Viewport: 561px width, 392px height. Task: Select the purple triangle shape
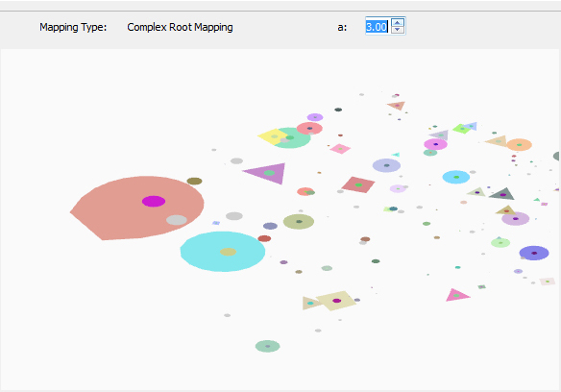[x=268, y=173]
